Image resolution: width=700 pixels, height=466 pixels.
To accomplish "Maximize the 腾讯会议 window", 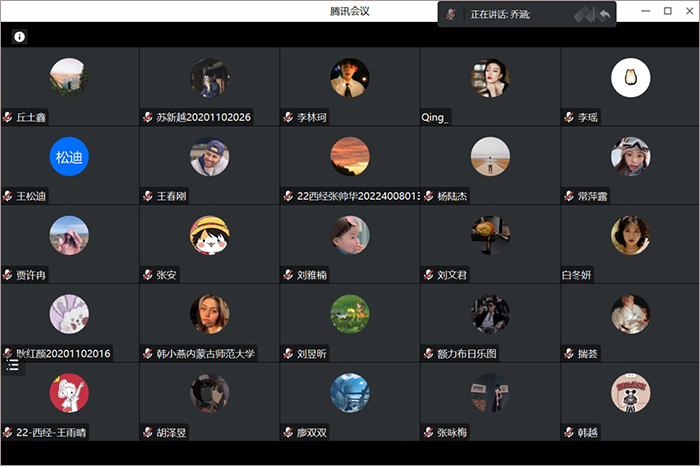I will (667, 11).
